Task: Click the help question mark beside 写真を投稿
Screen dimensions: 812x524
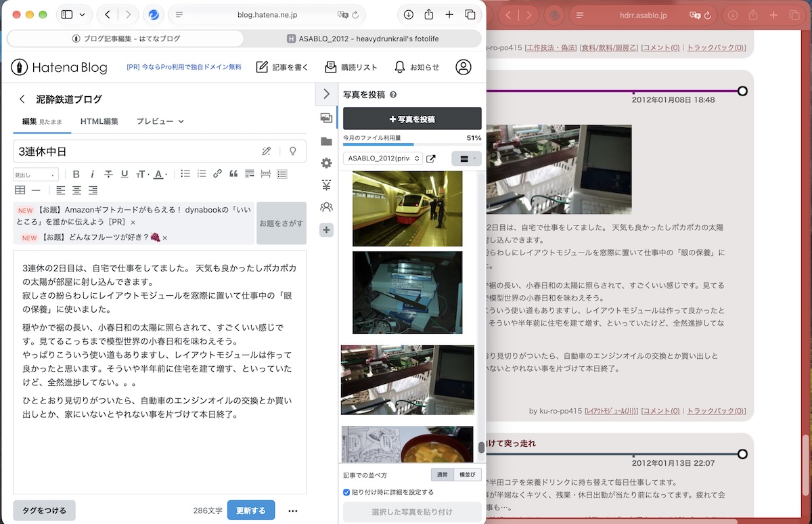Action: 393,95
